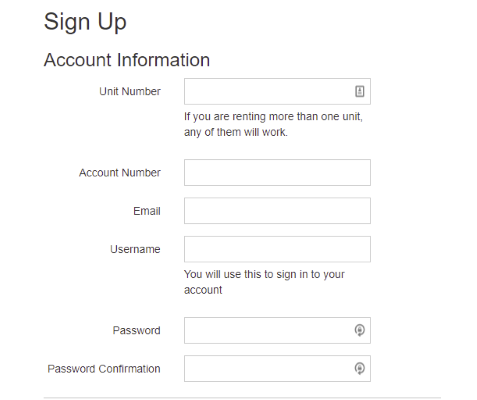Viewport: 477px width, 400px height.
Task: Click the key icon in Password Confirmation field
Action: [359, 369]
